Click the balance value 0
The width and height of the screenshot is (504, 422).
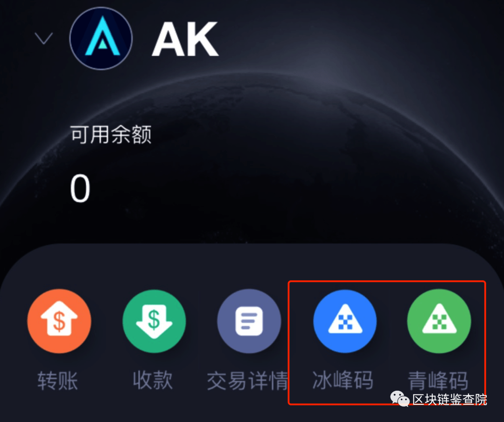click(80, 188)
